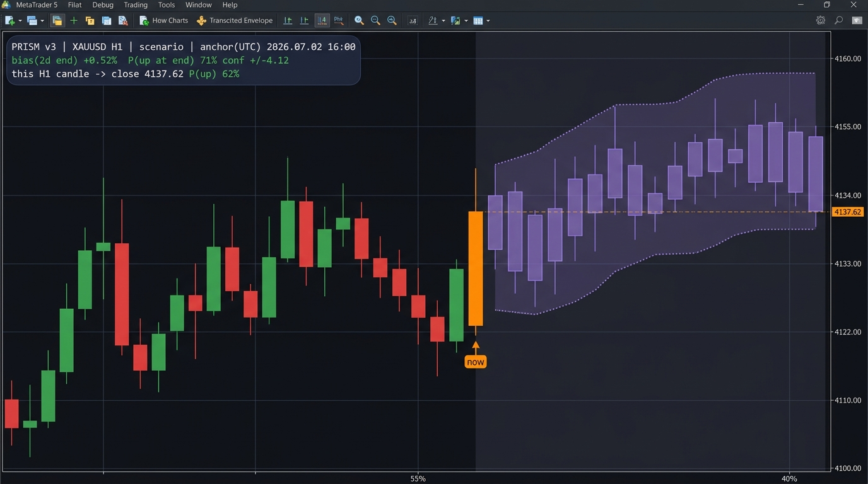Click the search magnifier at top right
The image size is (868, 484).
[838, 20]
